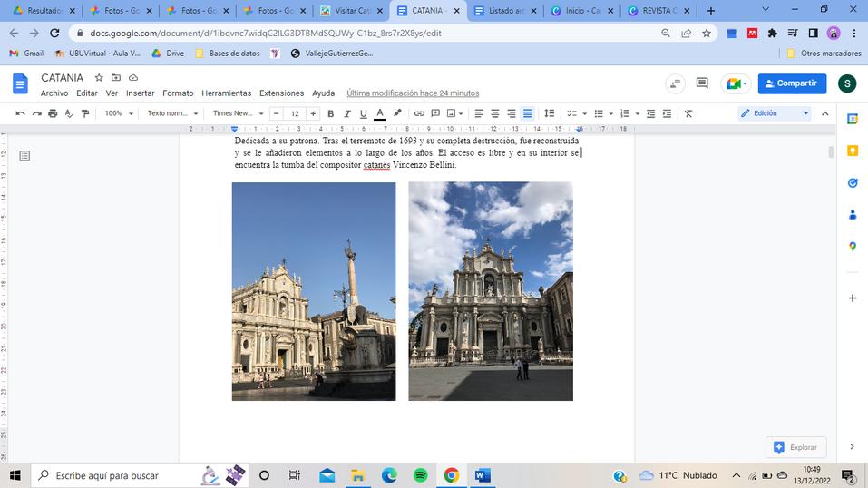The width and height of the screenshot is (868, 488).
Task: Click the print icon in toolbar
Action: click(53, 113)
